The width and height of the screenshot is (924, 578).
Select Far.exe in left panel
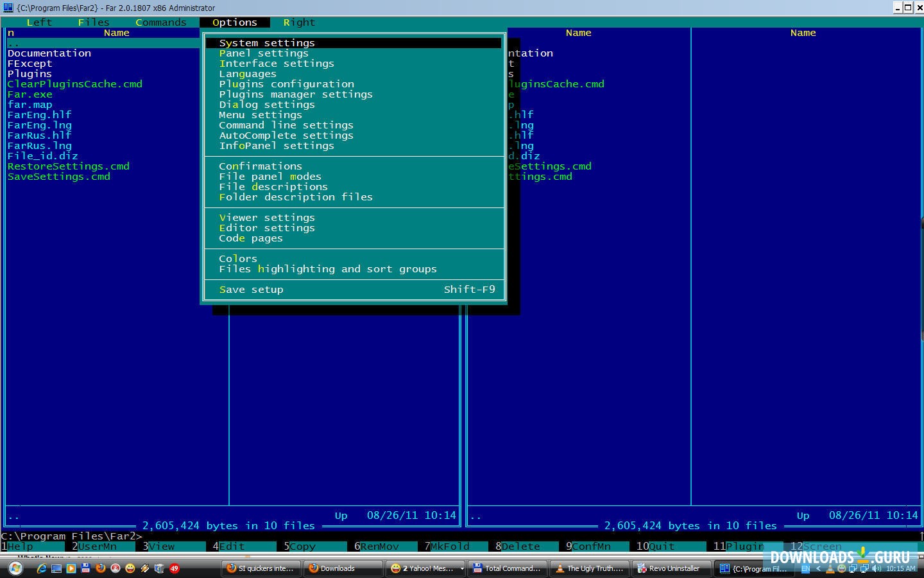coord(30,94)
